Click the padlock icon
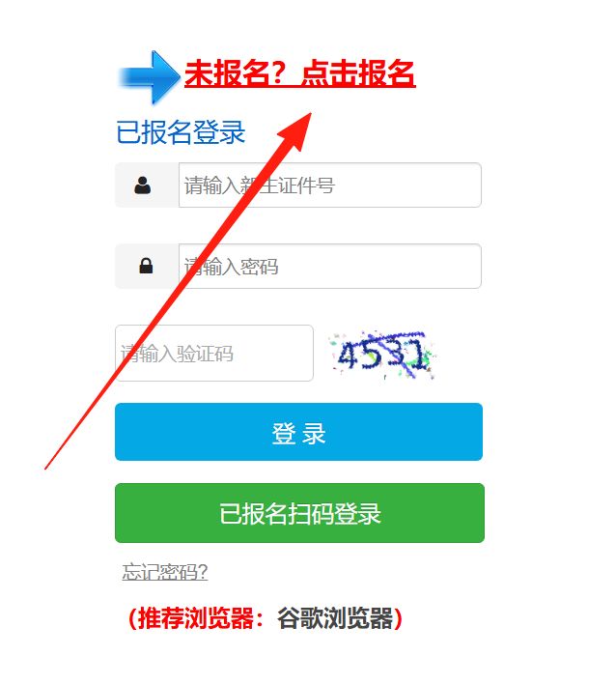This screenshot has width=616, height=684. point(146,266)
